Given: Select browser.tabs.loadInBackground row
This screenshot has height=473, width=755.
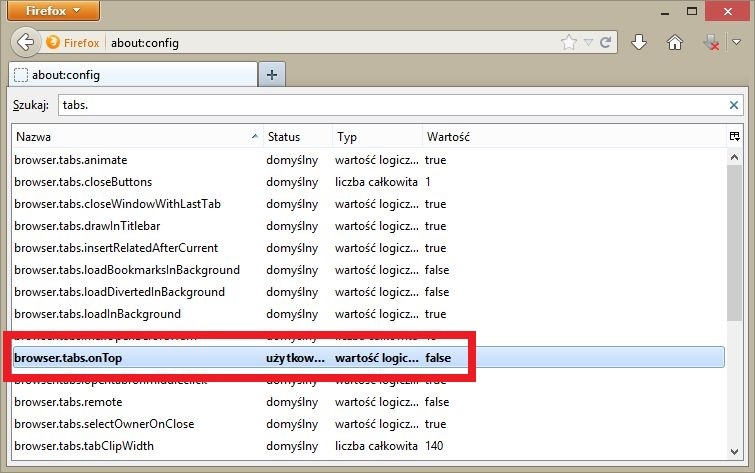Looking at the screenshot, I should pos(368,314).
